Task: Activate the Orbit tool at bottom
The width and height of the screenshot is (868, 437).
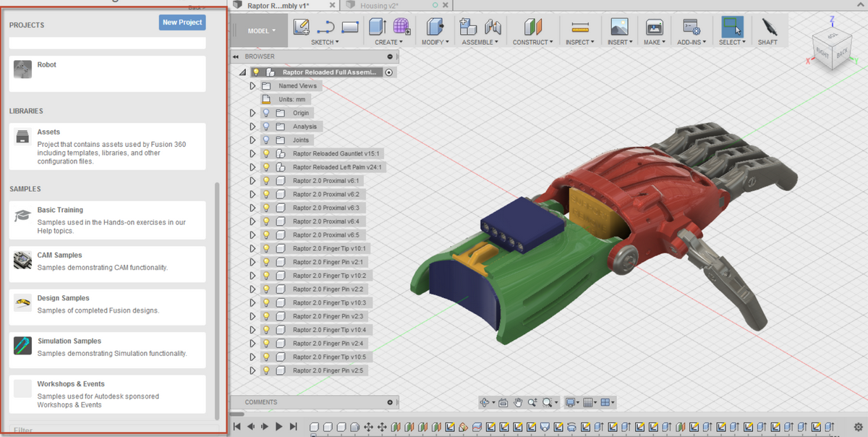Action: [485, 402]
